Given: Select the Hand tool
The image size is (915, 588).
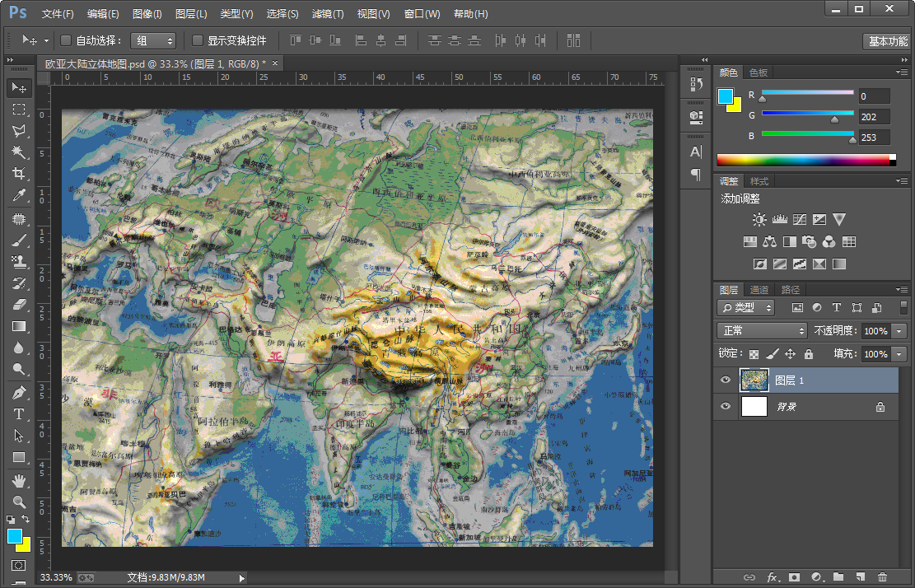Looking at the screenshot, I should point(18,480).
